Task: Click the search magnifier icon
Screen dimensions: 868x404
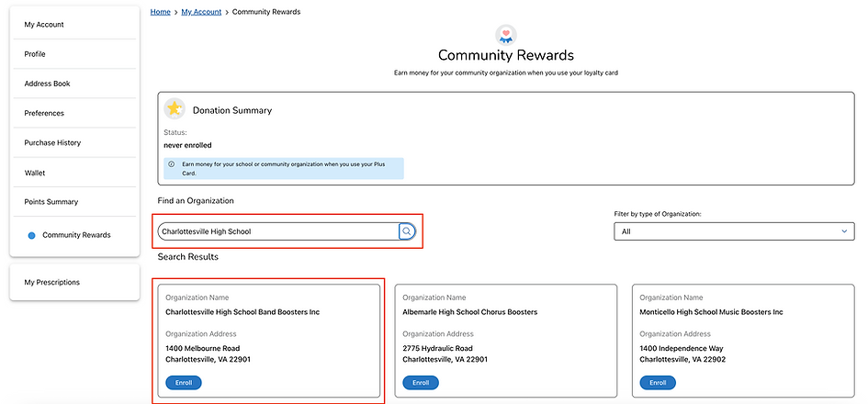Action: tap(407, 231)
